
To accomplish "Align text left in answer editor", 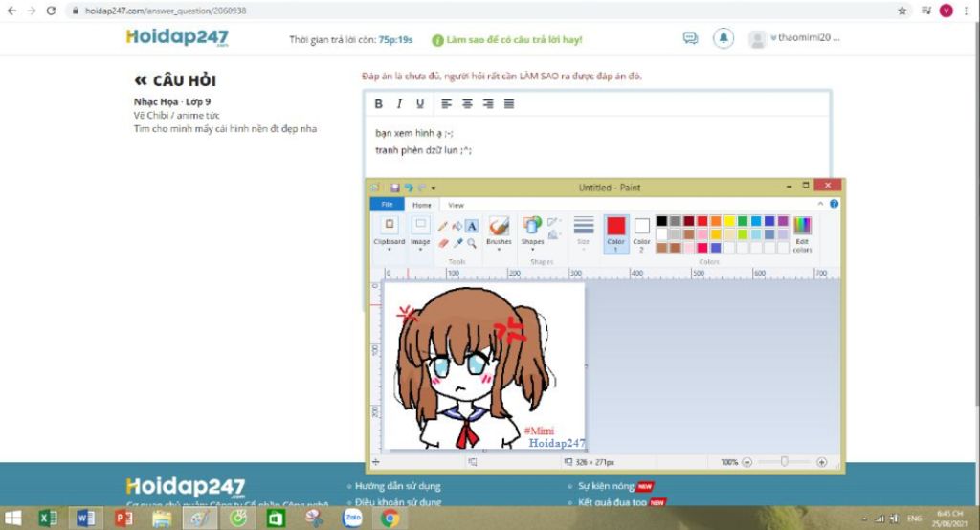I will tap(446, 103).
